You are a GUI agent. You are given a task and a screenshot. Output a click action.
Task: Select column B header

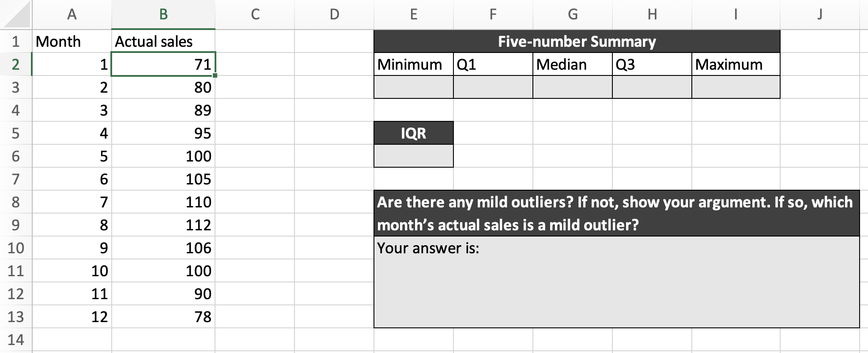[163, 15]
